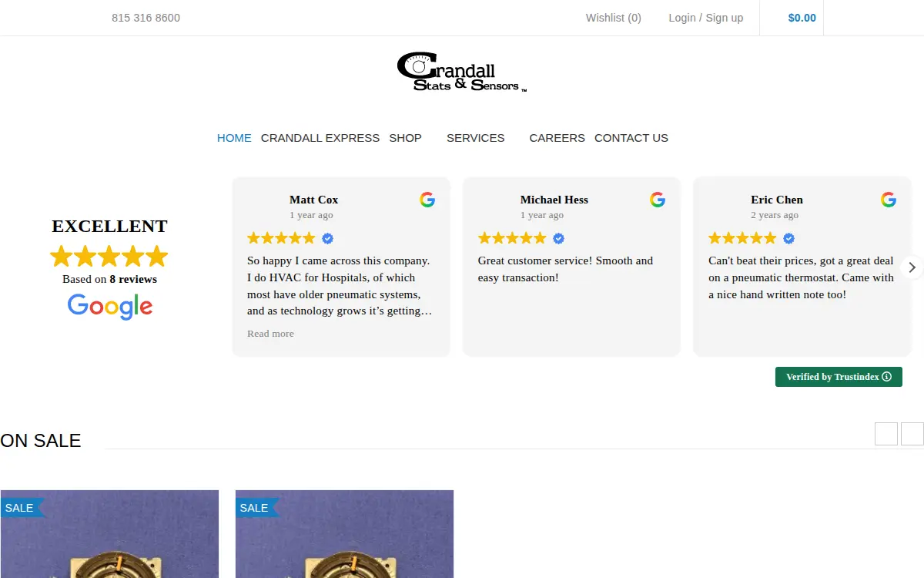Click Google icon on Eric Chen review
The height and width of the screenshot is (578, 924).
(889, 200)
